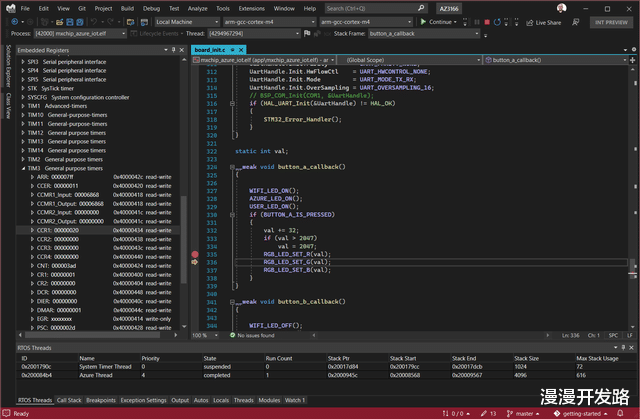The height and width of the screenshot is (419, 640).
Task: Open the Extensions menu
Action: 251,8
